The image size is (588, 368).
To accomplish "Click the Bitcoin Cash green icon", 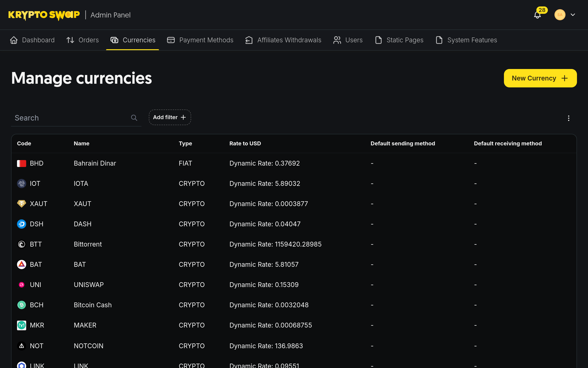I will tap(22, 305).
